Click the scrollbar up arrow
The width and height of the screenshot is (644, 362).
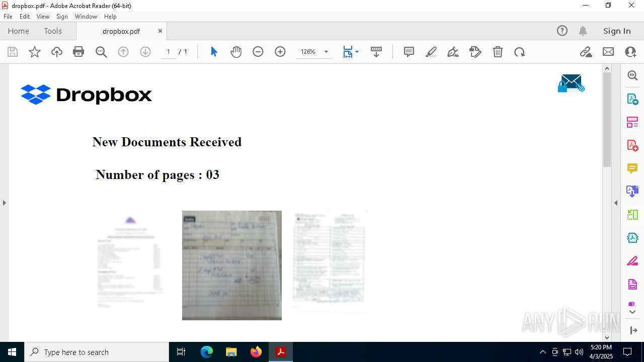coord(607,68)
